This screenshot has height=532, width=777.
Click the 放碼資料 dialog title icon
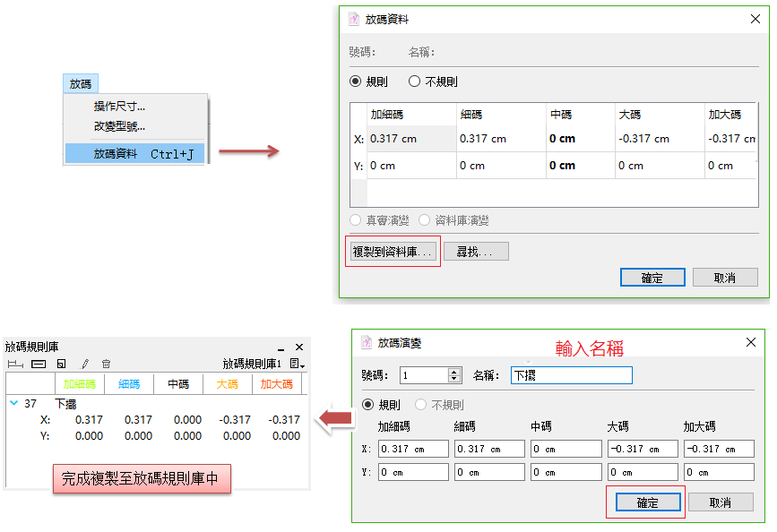click(355, 19)
